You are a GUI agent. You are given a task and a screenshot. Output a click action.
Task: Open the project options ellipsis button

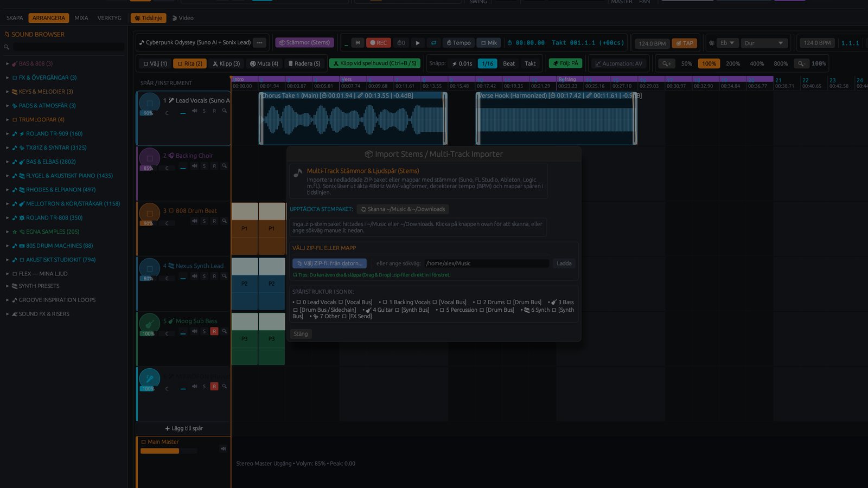tap(260, 42)
